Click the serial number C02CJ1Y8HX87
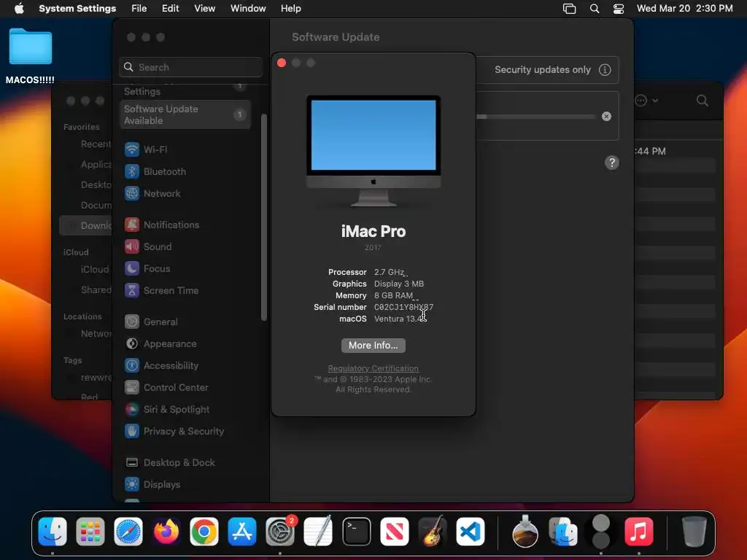 click(x=403, y=307)
